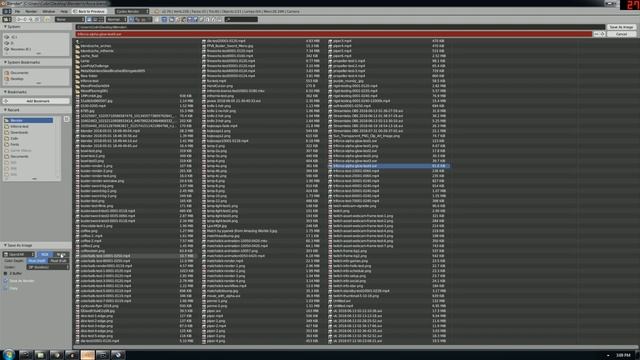The image size is (640, 360).
Task: Switch to thumbnail display mode
Action: coord(101,19)
